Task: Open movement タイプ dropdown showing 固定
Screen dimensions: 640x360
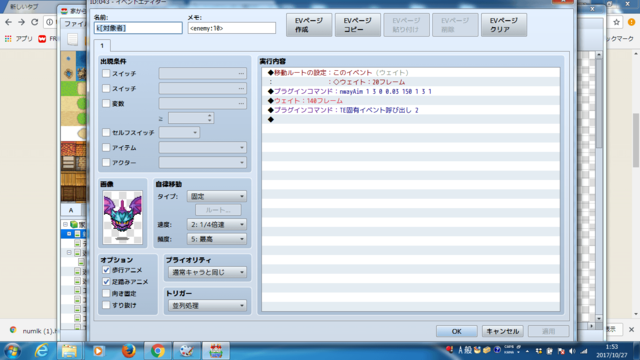Action: click(x=217, y=196)
